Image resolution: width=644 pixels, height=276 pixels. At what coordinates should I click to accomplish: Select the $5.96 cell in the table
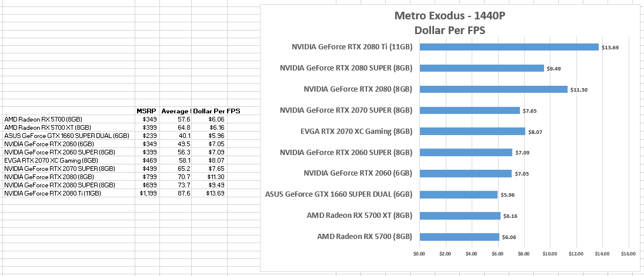[x=209, y=136]
